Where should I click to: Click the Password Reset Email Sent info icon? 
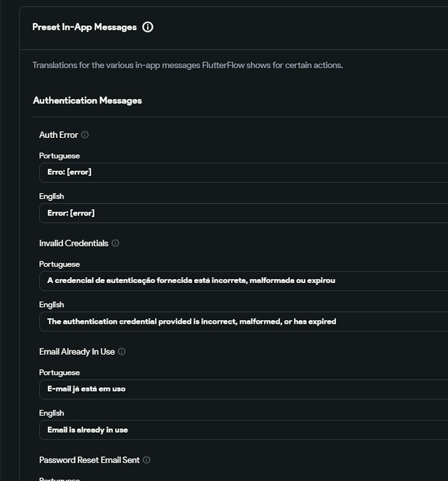(146, 460)
